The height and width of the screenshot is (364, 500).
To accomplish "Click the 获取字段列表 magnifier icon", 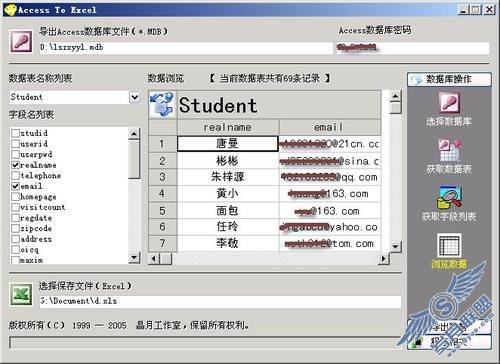I will (449, 197).
